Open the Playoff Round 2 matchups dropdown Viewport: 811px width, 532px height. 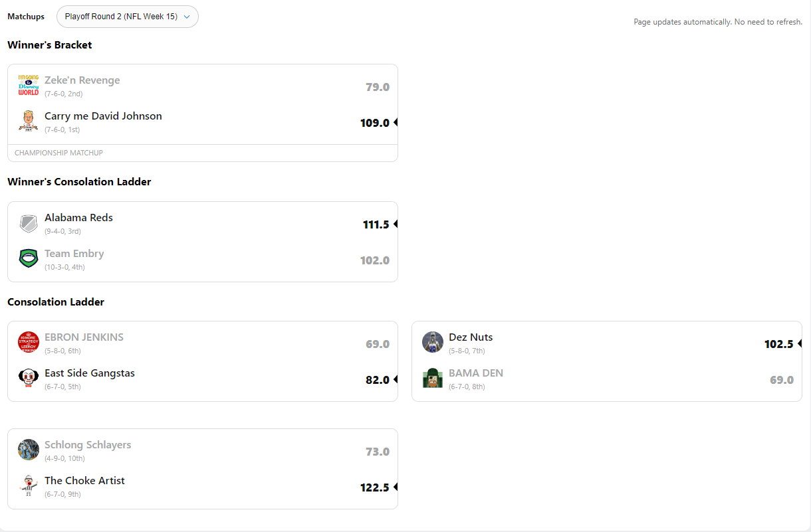point(127,17)
